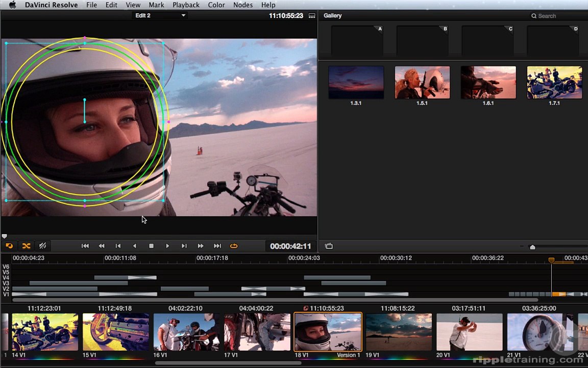This screenshot has height=368, width=588.
Task: Open the Color menu
Action: pos(216,5)
